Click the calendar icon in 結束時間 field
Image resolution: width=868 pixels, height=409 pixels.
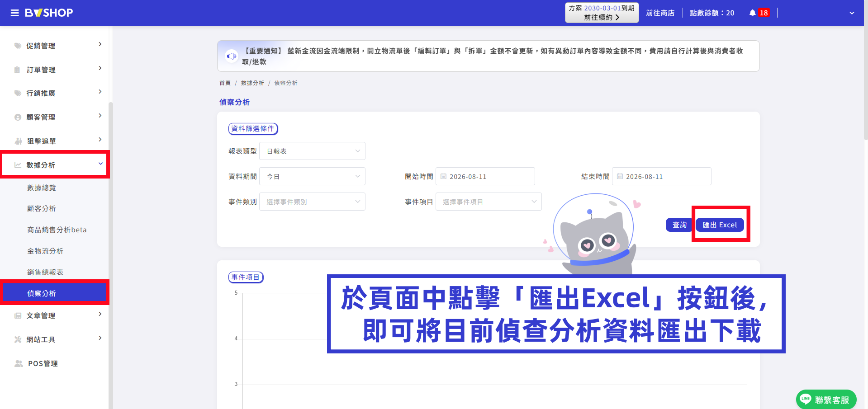[x=620, y=176]
